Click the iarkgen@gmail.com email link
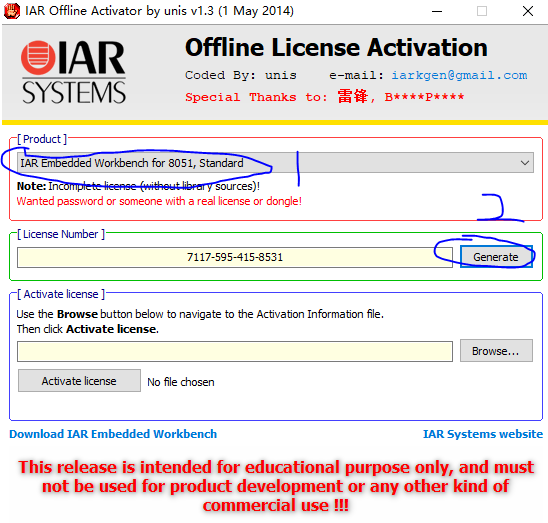The width and height of the screenshot is (548, 523). (459, 75)
